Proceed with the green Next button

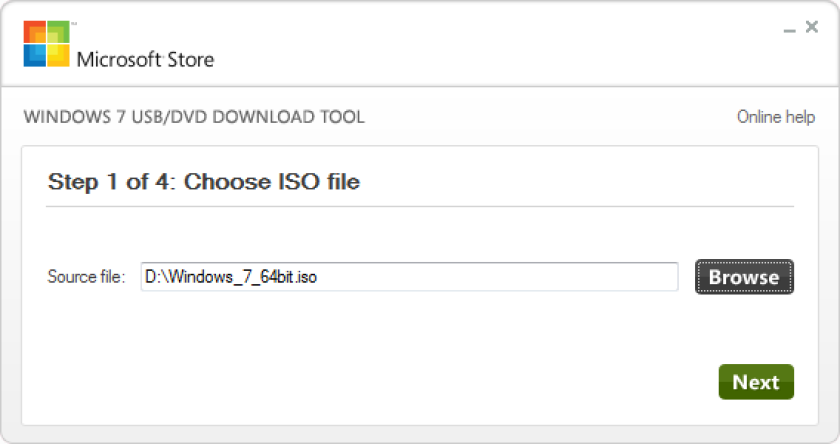coord(756,382)
